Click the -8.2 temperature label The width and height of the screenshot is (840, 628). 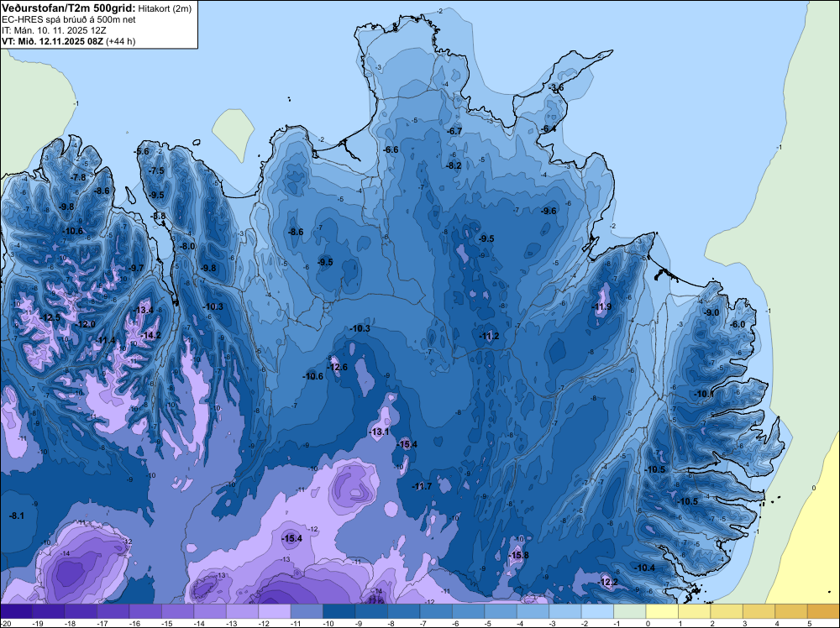tap(454, 165)
